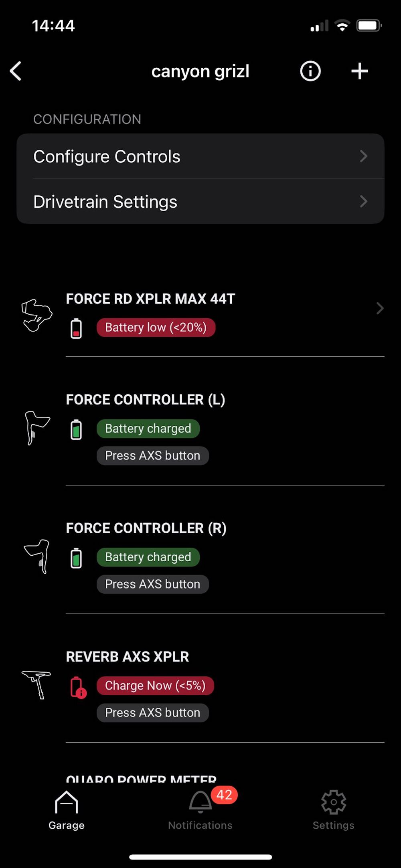This screenshot has height=868, width=401.
Task: Tap the plus icon to add a component
Action: (x=359, y=71)
